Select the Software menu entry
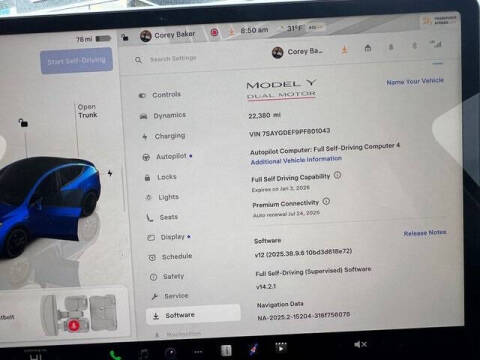 point(193,315)
